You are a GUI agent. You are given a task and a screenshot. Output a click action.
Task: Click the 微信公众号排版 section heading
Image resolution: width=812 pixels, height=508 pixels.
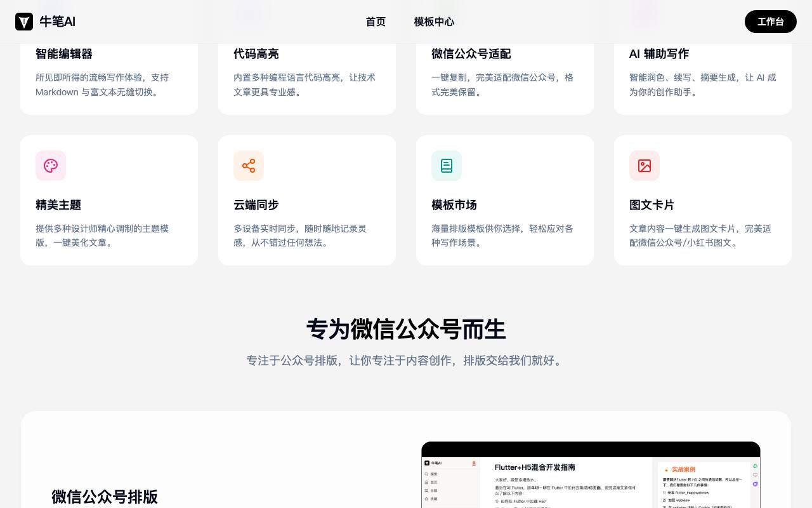[x=105, y=497]
